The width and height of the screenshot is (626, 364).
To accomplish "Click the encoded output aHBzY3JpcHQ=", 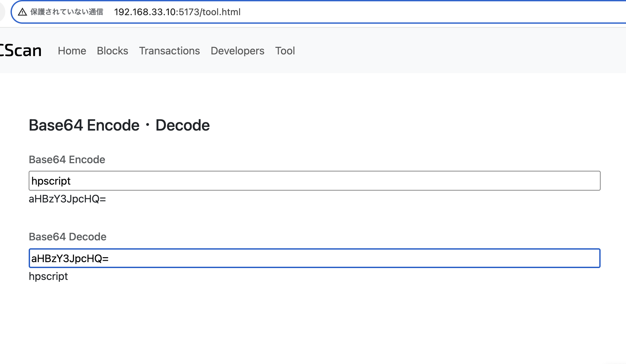I will tap(67, 199).
